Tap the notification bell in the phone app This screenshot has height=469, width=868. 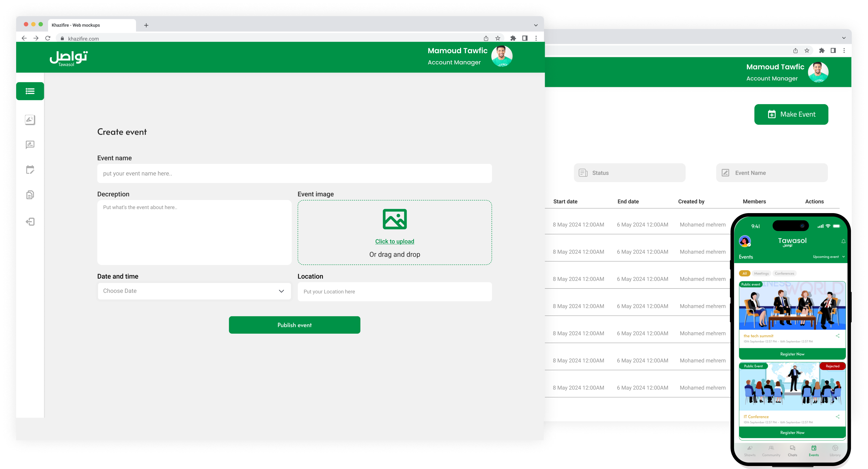pos(843,241)
